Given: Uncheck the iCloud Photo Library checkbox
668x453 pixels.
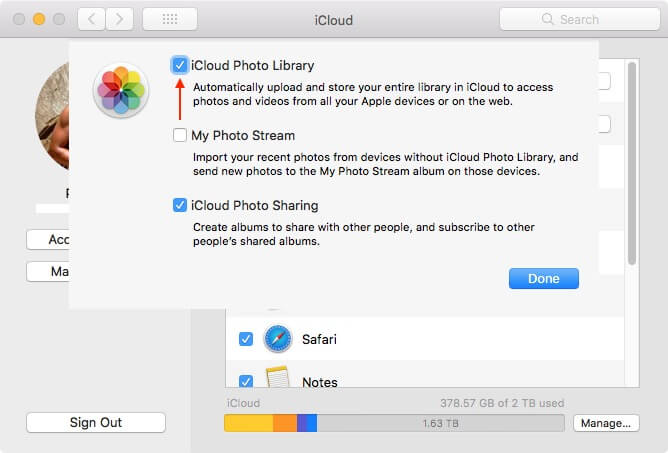Looking at the screenshot, I should coord(179,65).
